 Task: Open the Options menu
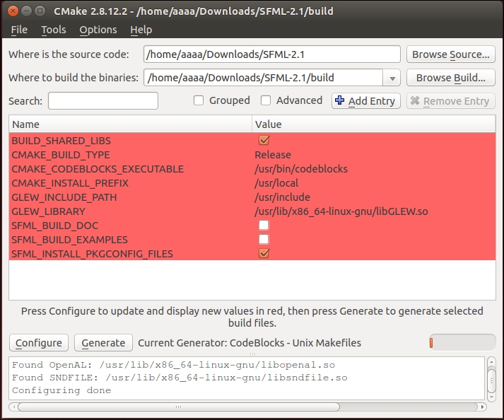click(x=98, y=30)
